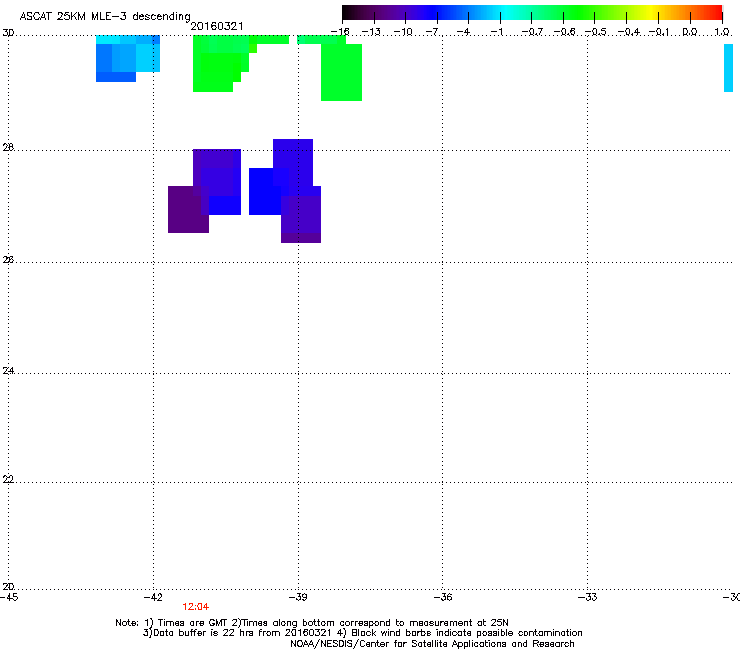The width and height of the screenshot is (740, 650).
Task: Click the latitude axis label 20
Action: [x=8, y=586]
